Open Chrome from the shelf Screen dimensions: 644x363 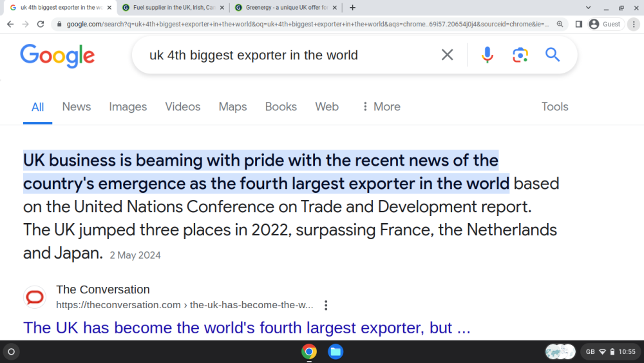(x=309, y=351)
